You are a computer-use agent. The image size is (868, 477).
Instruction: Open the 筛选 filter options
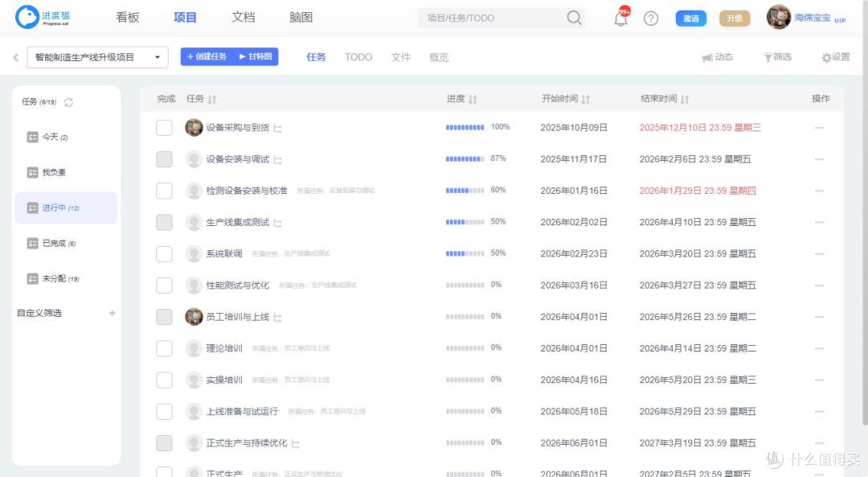click(777, 57)
